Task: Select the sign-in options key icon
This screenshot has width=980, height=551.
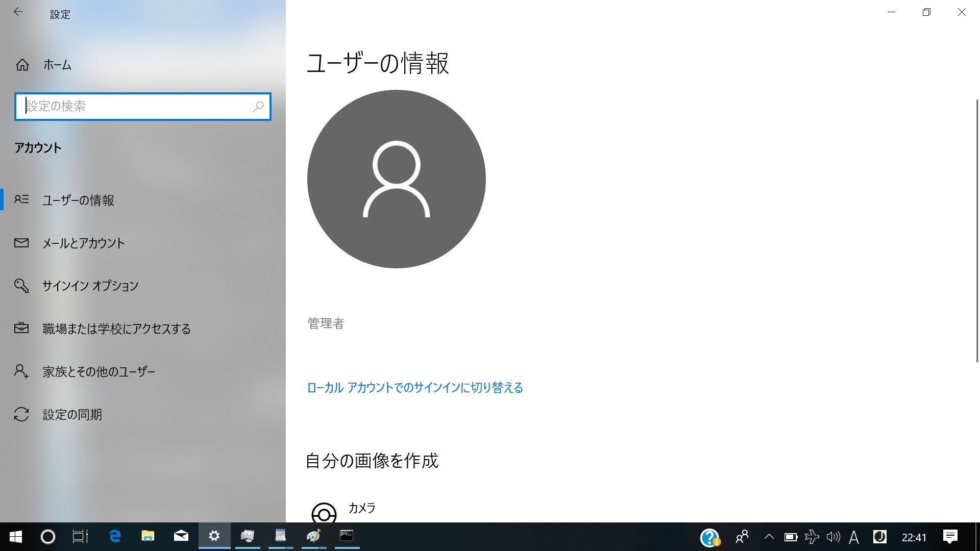Action: click(21, 286)
